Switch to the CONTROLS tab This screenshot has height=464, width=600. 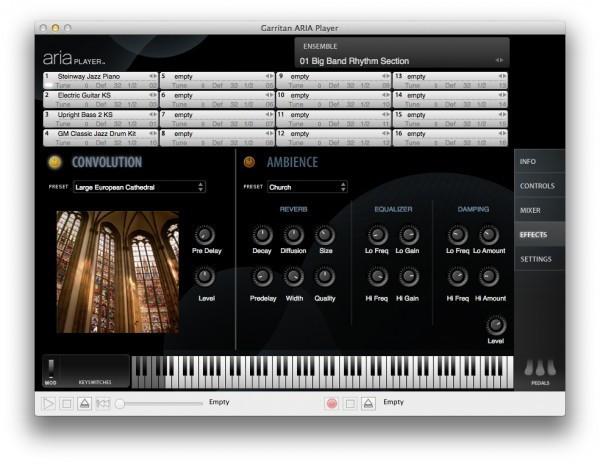[540, 186]
